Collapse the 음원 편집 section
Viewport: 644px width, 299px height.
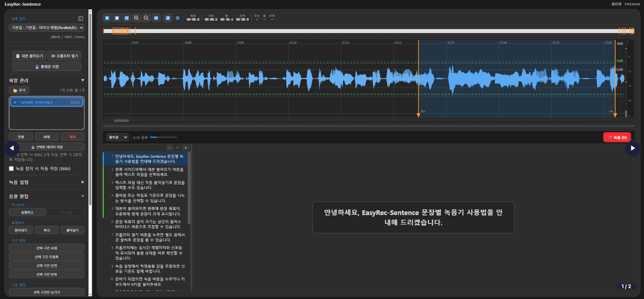[47, 197]
